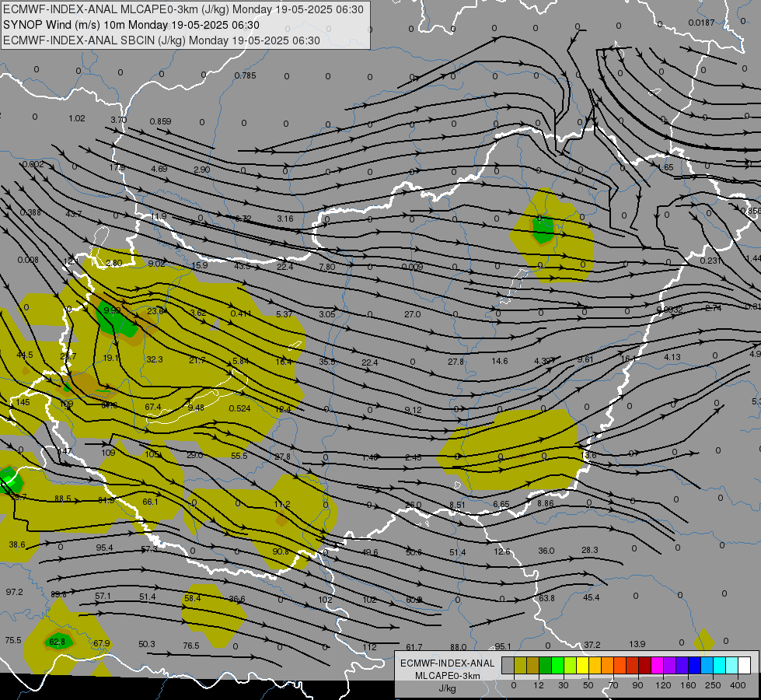Click the legend tick label '160'
This screenshot has width=761, height=700.
click(688, 685)
